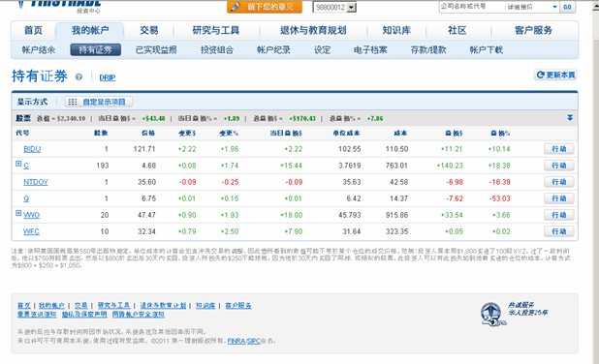
Task: Click the FINRA link in the footer
Action: [x=236, y=341]
